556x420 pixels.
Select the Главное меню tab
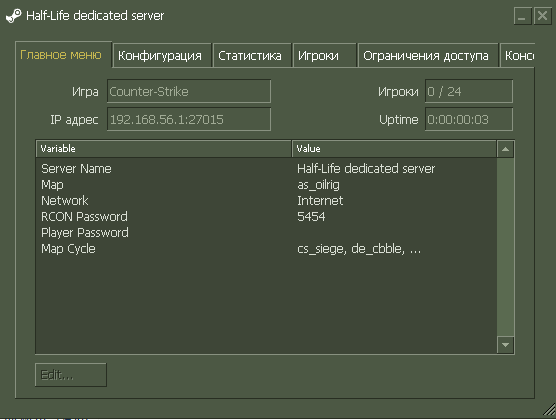[x=63, y=55]
